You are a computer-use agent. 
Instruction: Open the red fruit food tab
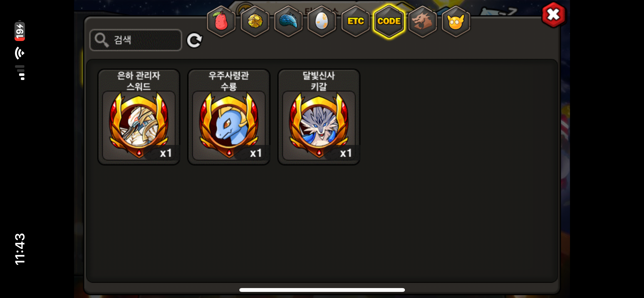(x=221, y=21)
